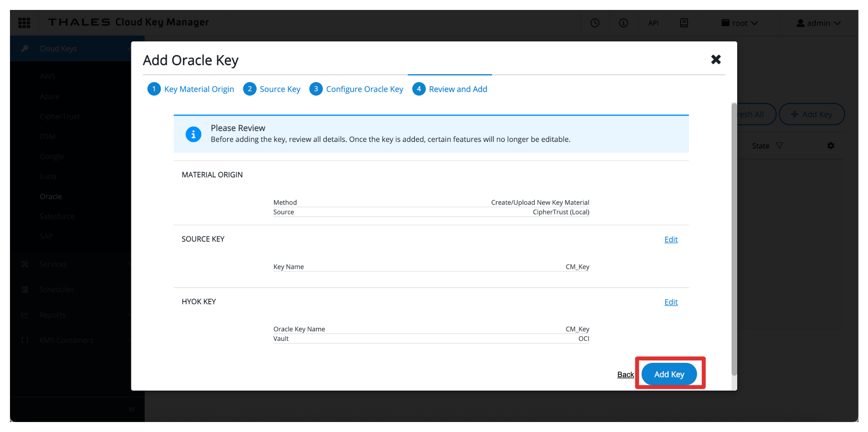Click the document log icon in header
Image resolution: width=868 pixels, height=432 pixels.
click(684, 23)
